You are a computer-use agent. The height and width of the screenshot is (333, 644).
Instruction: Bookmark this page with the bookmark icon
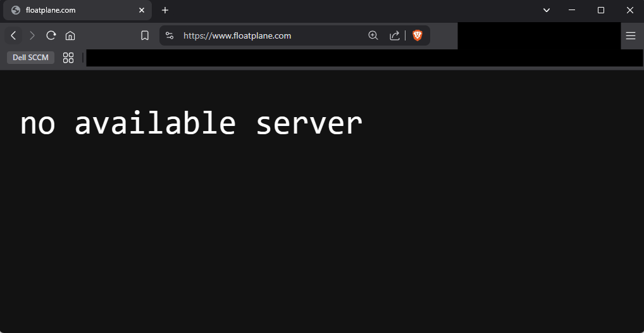[145, 35]
